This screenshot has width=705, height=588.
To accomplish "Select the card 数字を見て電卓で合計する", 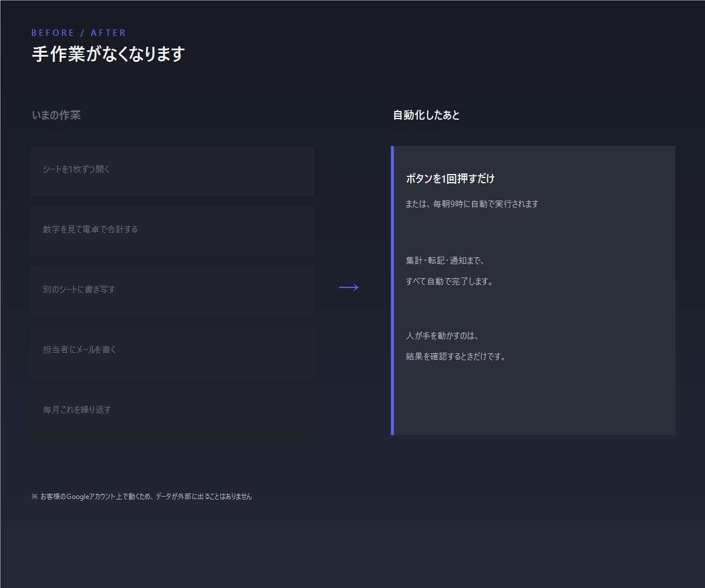I will pyautogui.click(x=172, y=231).
